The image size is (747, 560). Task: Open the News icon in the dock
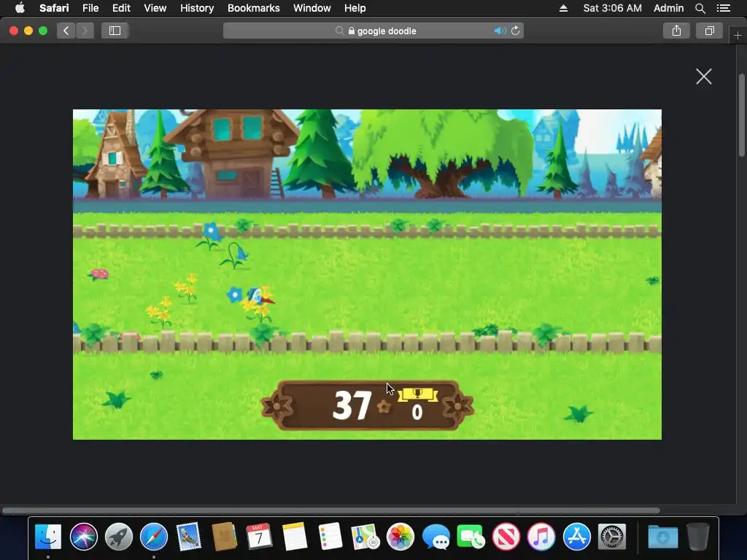tap(506, 537)
